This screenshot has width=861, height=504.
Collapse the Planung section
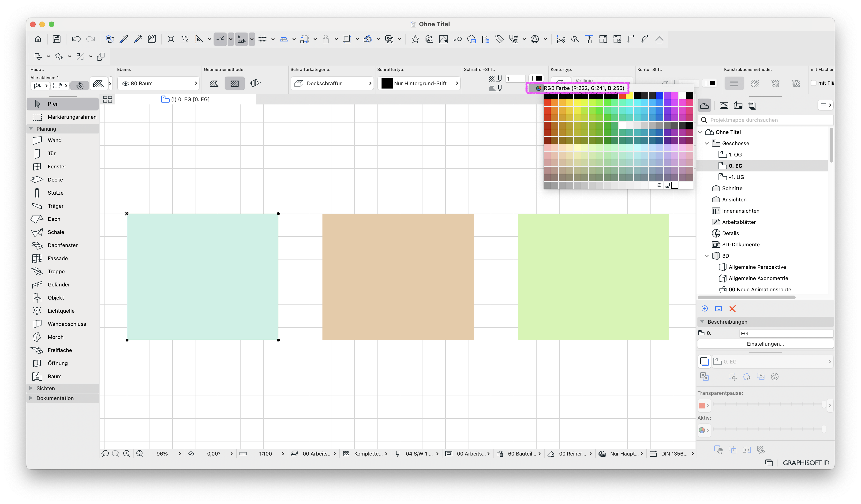coord(31,129)
